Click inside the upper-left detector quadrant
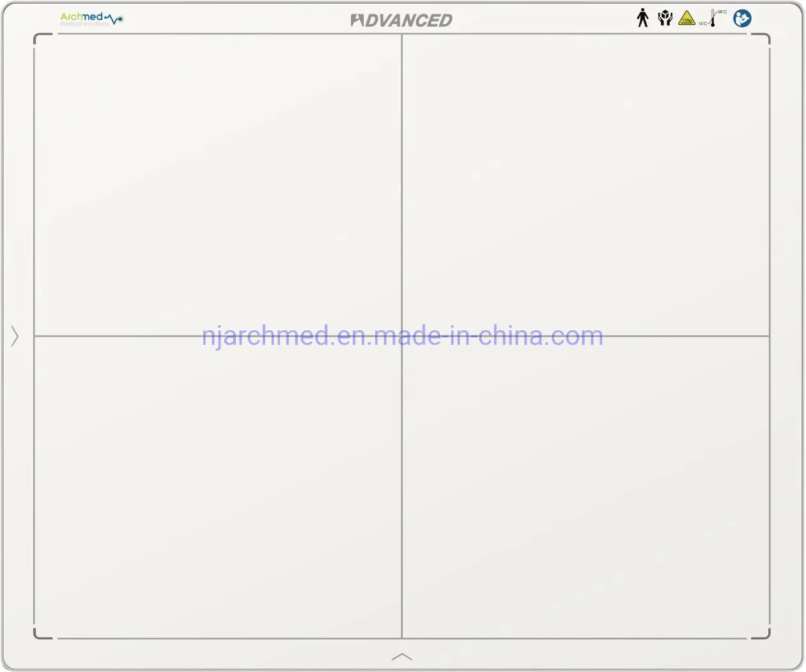The width and height of the screenshot is (806, 672). [x=217, y=185]
